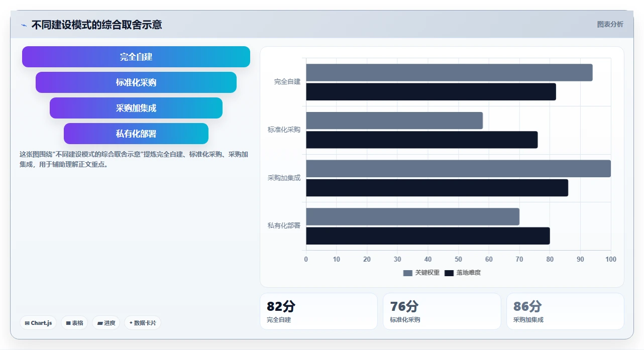Select the 采购加集成 funnel stage

[x=136, y=108]
